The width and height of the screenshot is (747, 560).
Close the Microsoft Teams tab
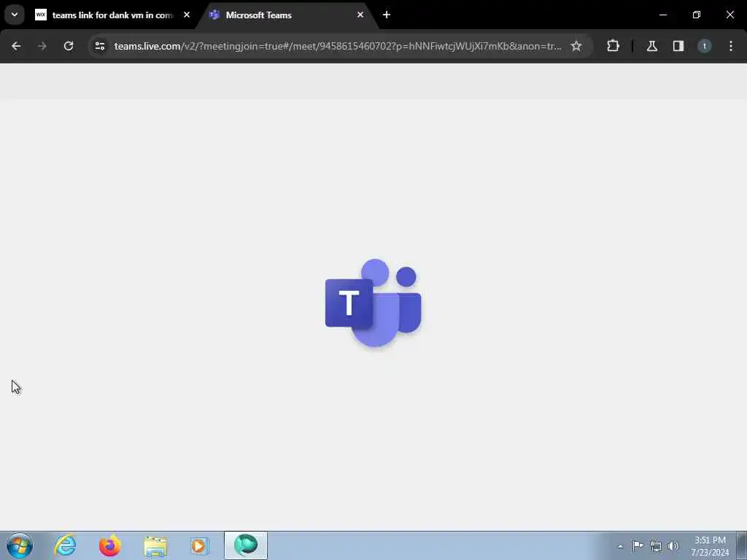360,15
